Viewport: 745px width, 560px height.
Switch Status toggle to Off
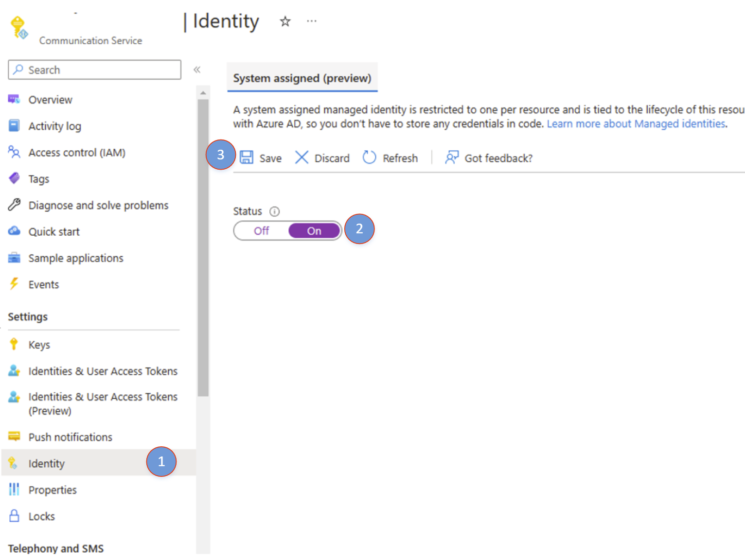[262, 230]
